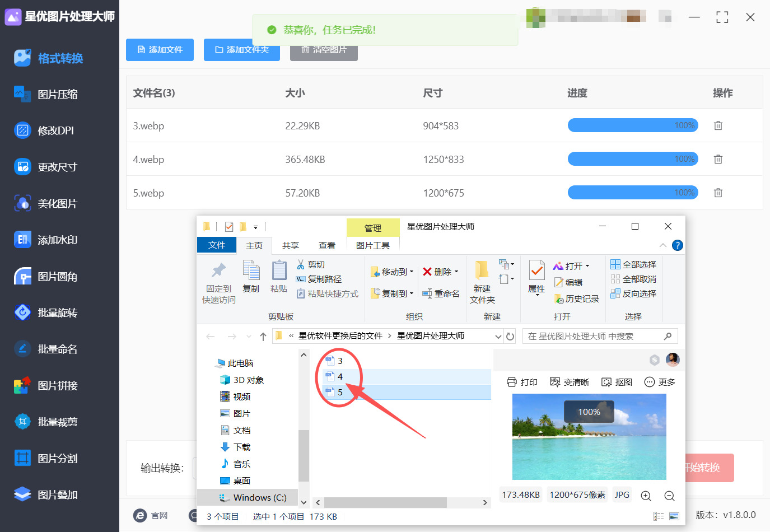Open 图片压缩 in the sidebar
The width and height of the screenshot is (770, 532).
tap(59, 94)
